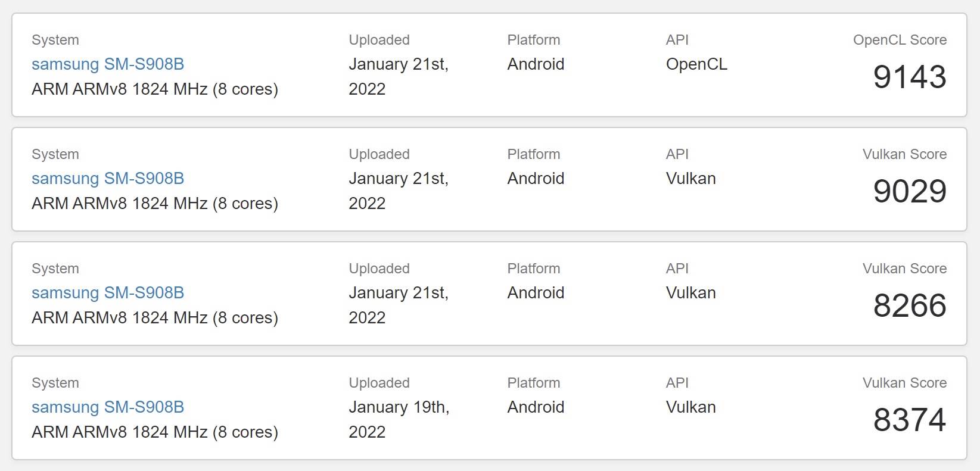Open the samsung SM-S908B link in the second Vulkan result
Screen dimensions: 980x471
point(108,293)
